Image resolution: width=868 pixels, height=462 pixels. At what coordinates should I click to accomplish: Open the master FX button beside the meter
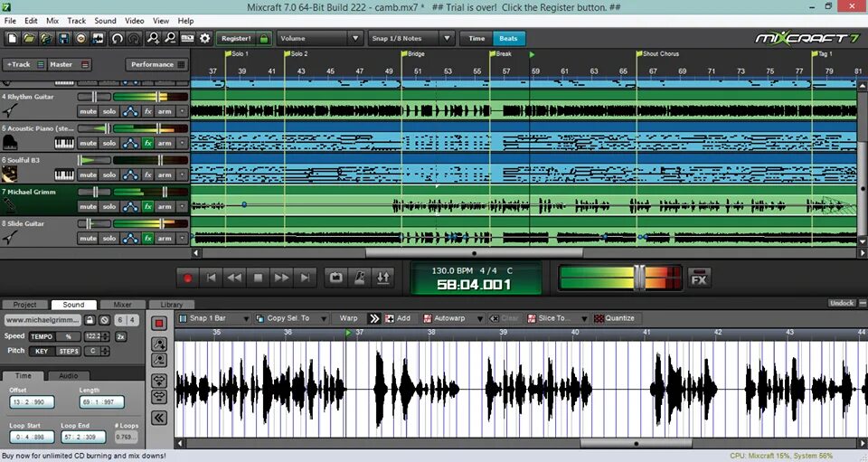coord(699,278)
